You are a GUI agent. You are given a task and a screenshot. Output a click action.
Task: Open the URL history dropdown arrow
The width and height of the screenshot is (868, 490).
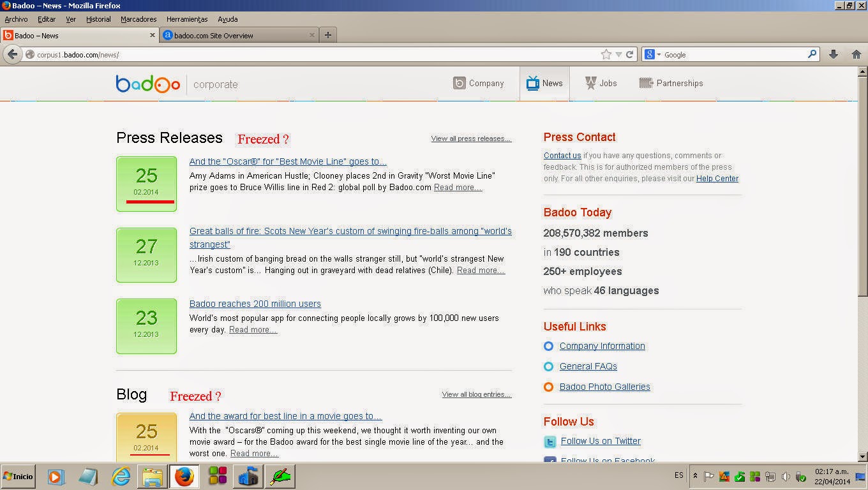point(618,55)
